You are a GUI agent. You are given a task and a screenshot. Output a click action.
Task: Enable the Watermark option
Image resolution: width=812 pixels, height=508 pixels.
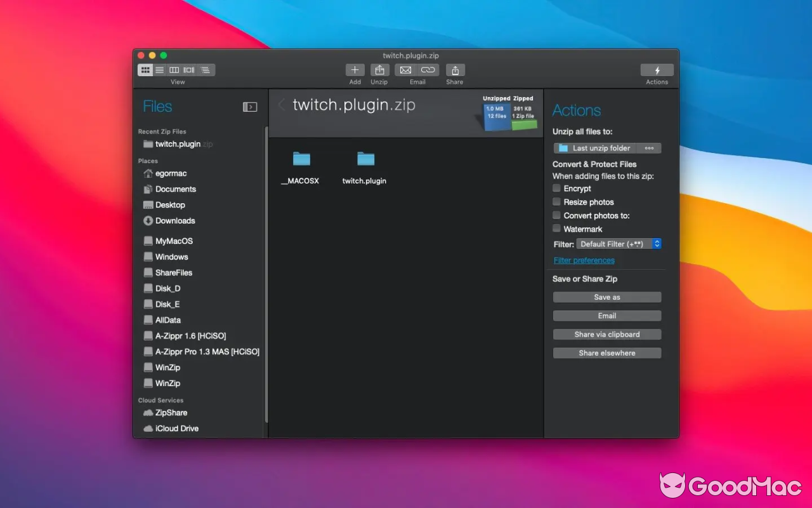[x=556, y=229]
